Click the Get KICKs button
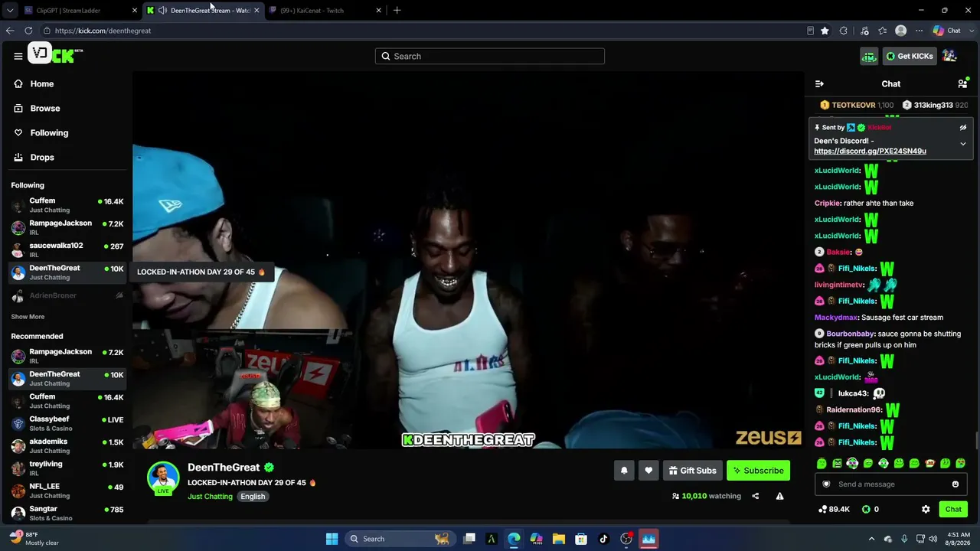Viewport: 980px width, 551px height. (x=910, y=56)
